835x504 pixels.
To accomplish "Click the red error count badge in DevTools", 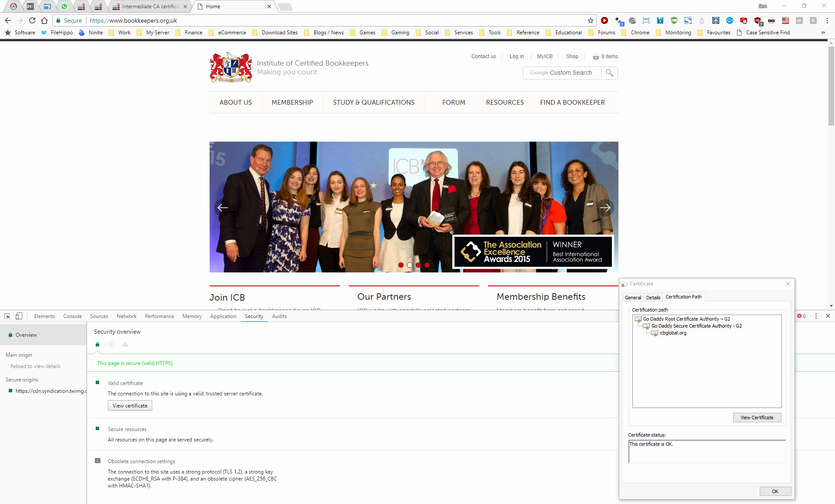I will pos(802,316).
